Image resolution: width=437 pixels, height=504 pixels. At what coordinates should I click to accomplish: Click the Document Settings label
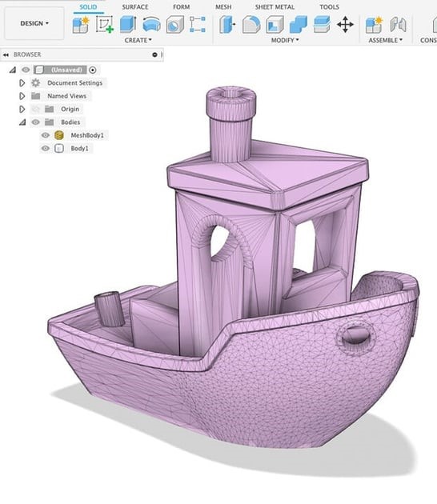pyautogui.click(x=75, y=83)
